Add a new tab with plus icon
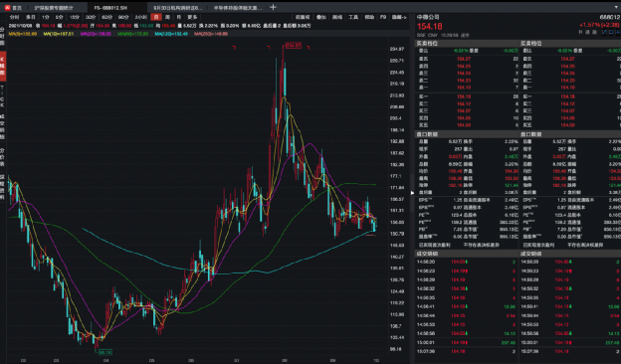The image size is (621, 364). click(273, 7)
